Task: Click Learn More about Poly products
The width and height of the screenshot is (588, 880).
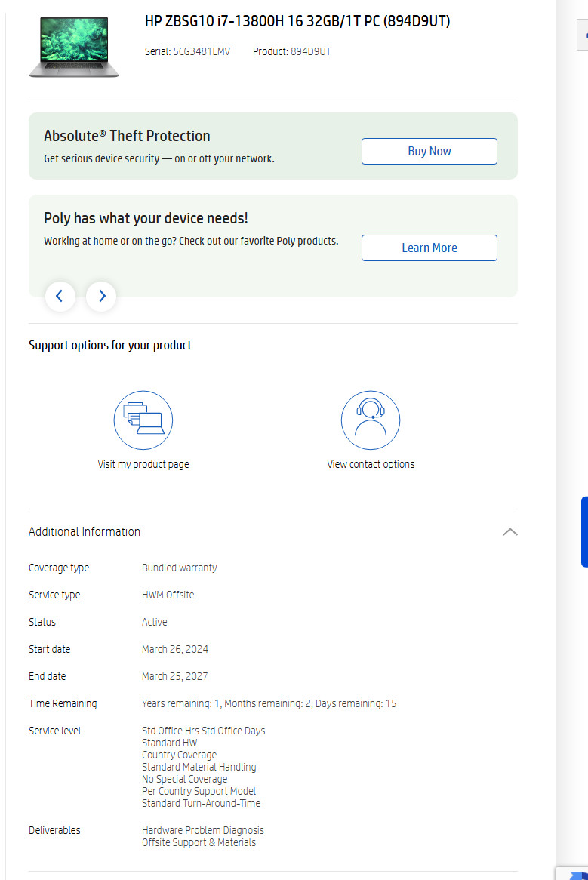Action: [x=429, y=248]
